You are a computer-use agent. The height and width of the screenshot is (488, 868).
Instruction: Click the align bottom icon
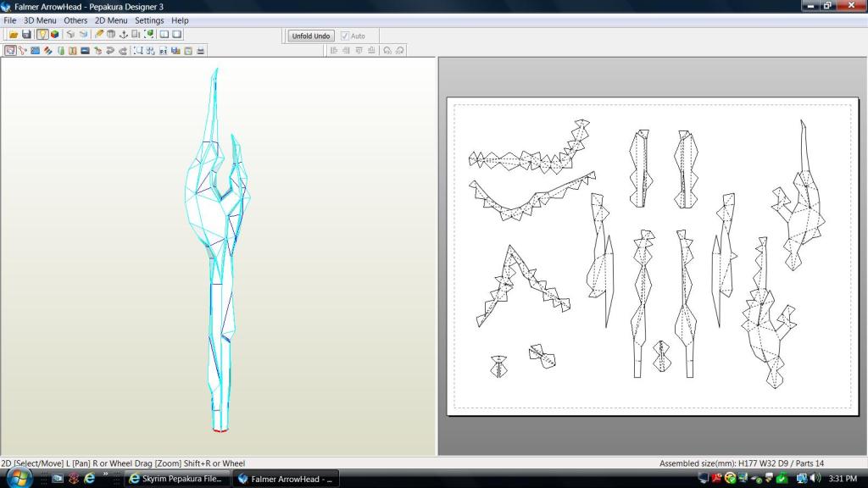372,50
